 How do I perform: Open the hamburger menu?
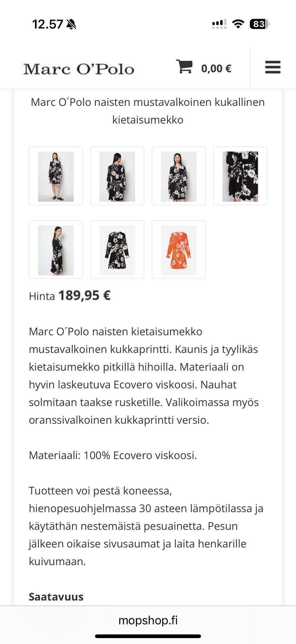coord(273,67)
